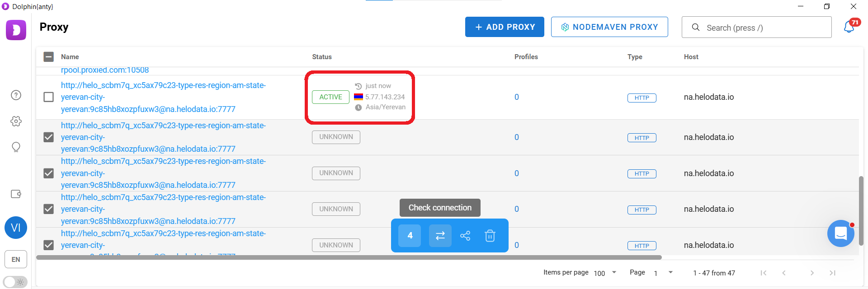868x289 pixels.
Task: Open the support chat bubble
Action: click(840, 233)
